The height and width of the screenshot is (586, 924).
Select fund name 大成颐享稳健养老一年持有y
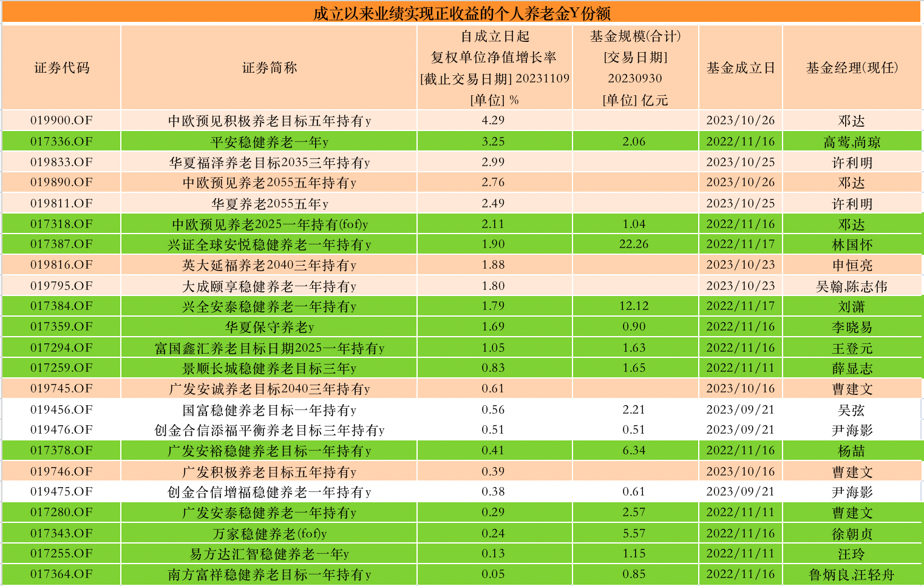pos(270,286)
